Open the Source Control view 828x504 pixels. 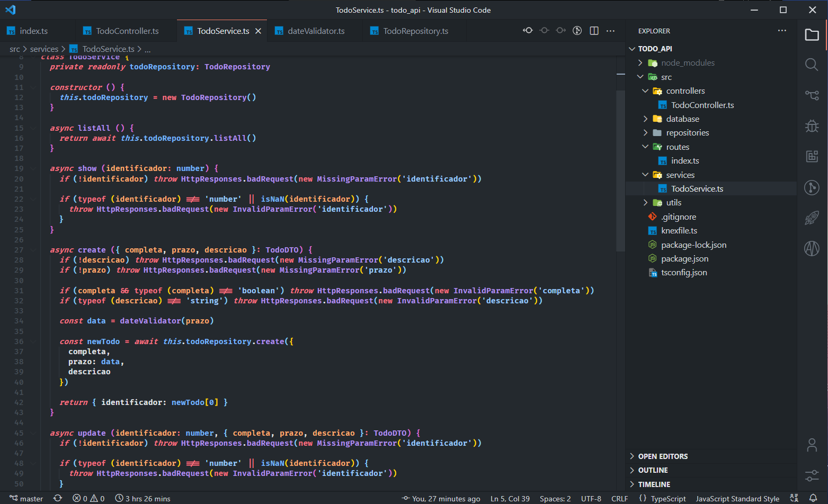(x=812, y=95)
